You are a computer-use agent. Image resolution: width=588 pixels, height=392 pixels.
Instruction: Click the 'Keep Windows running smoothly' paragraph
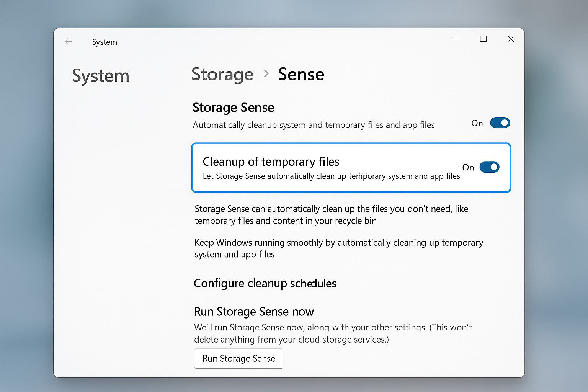click(x=339, y=248)
